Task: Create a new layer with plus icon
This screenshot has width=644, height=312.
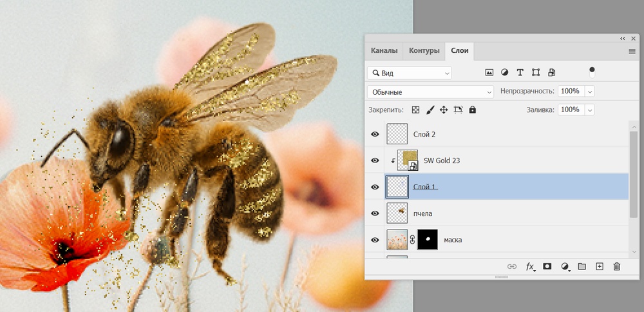Action: [x=599, y=266]
